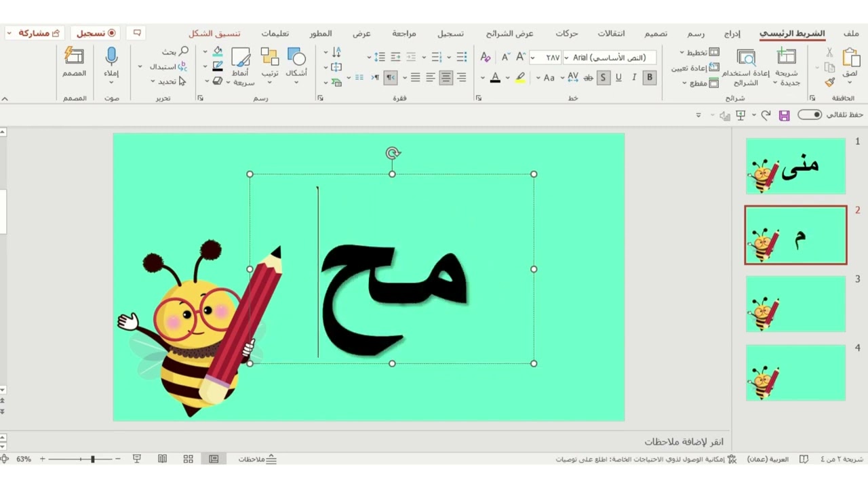Collapse the ribbon with the chevron
The image size is (868, 488).
[x=5, y=98]
